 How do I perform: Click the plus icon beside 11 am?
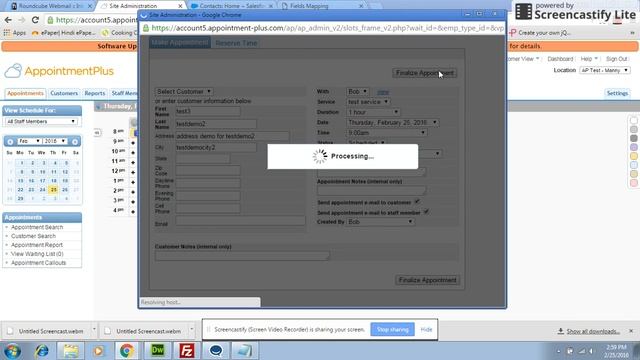133,162
